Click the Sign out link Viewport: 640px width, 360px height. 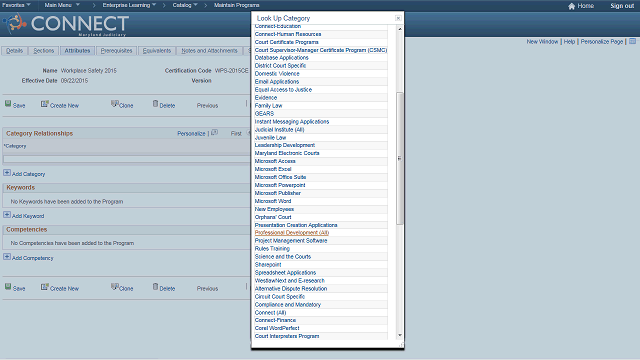click(622, 6)
